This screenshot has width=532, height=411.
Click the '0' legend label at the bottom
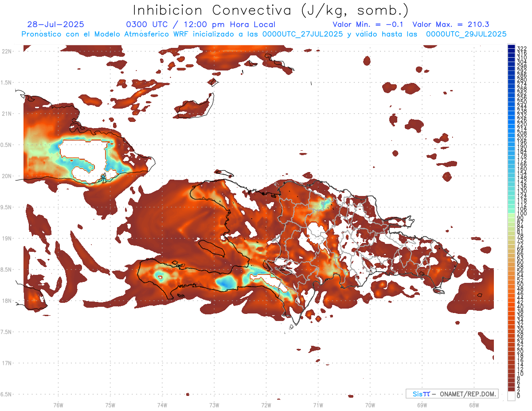pos(519,395)
